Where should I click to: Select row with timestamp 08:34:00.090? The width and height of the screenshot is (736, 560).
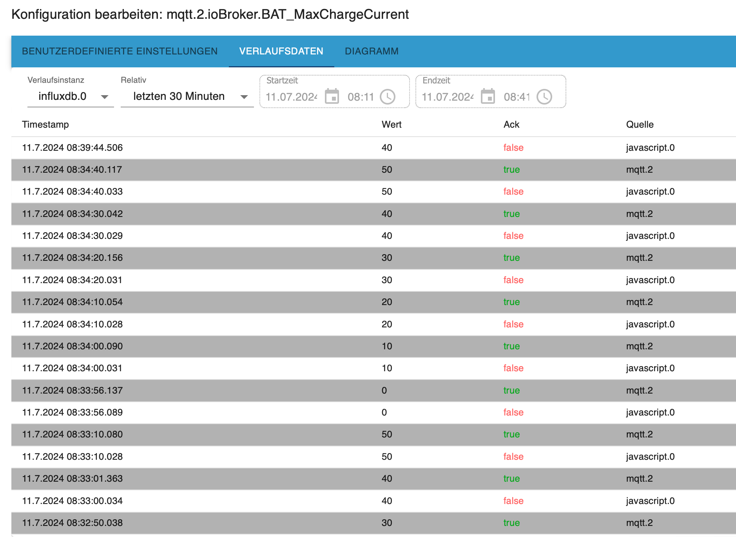(x=373, y=346)
